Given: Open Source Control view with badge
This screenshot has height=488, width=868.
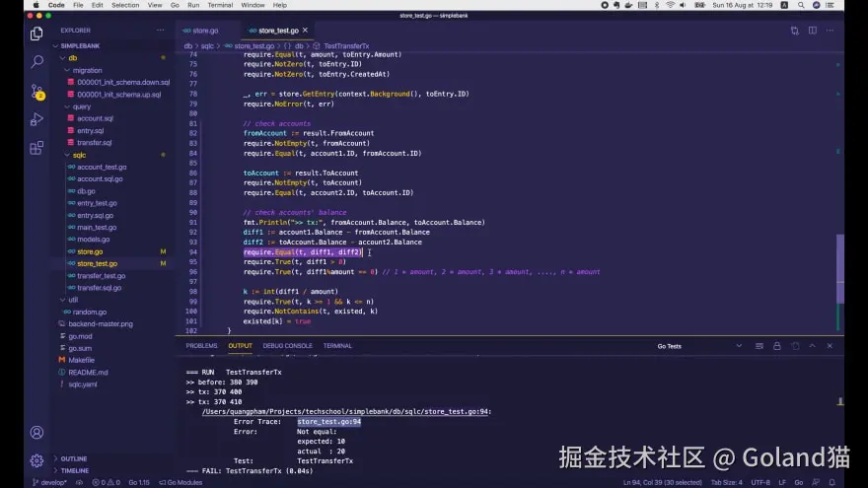Looking at the screenshot, I should tap(37, 92).
